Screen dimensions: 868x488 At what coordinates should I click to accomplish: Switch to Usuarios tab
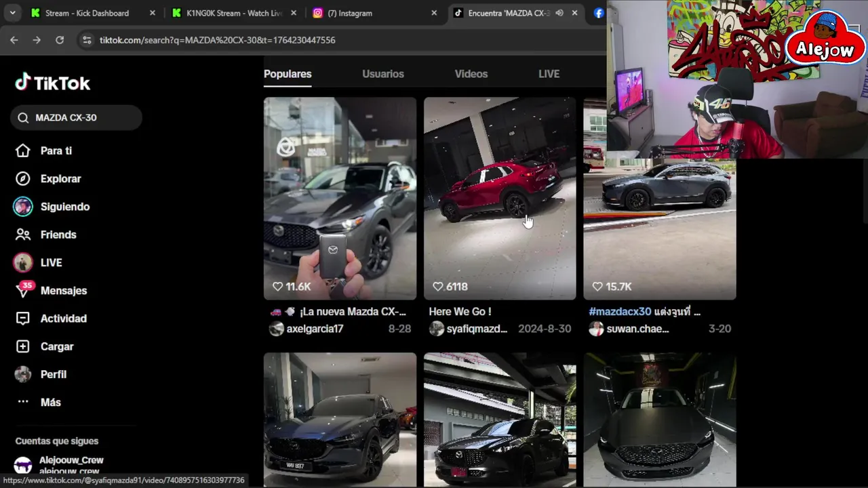coord(383,74)
